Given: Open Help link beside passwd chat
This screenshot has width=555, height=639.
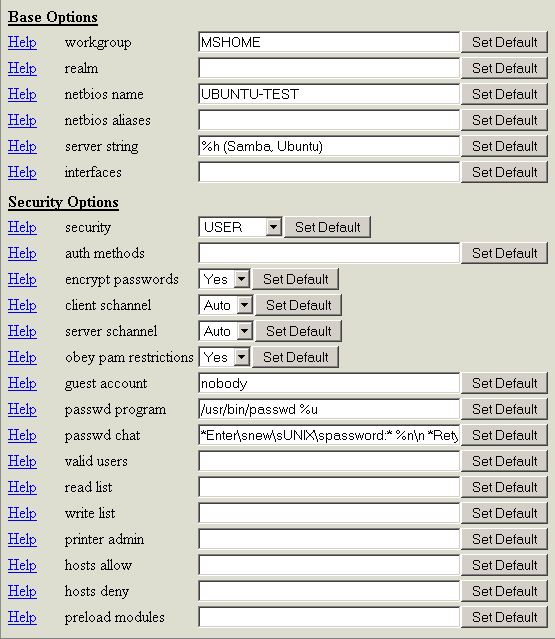Looking at the screenshot, I should point(22,435).
